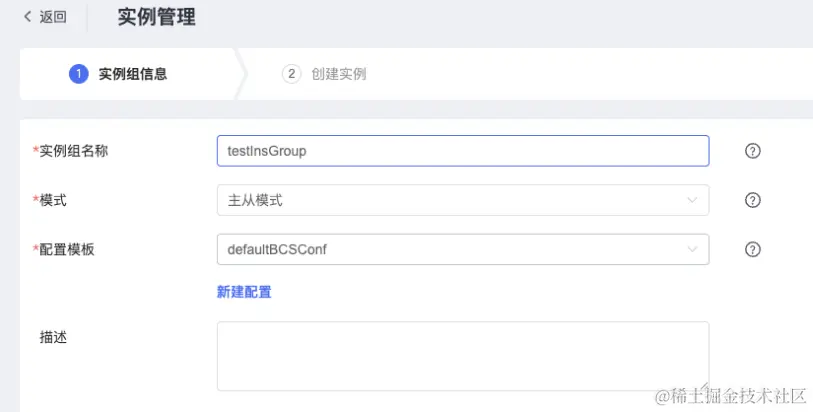The height and width of the screenshot is (412, 813).
Task: Click the 实例管理 page title
Action: [x=157, y=17]
